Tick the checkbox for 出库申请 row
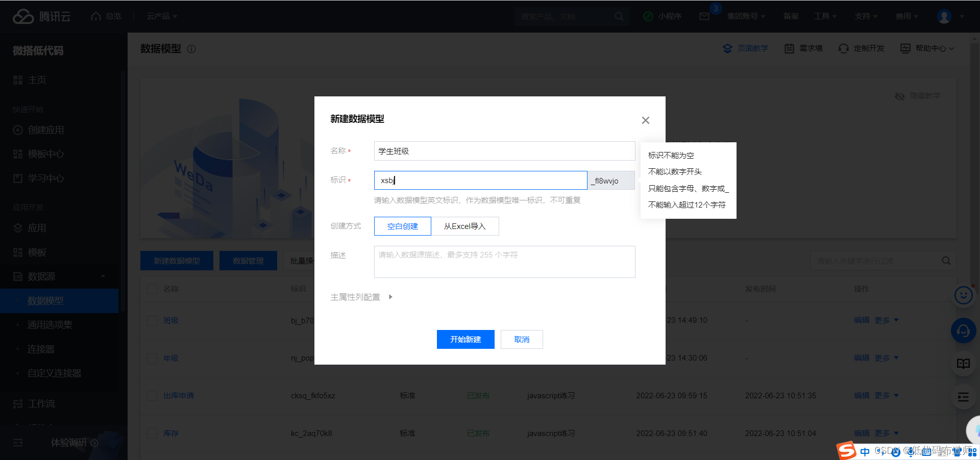Viewport: 980px width, 460px height. tap(152, 395)
